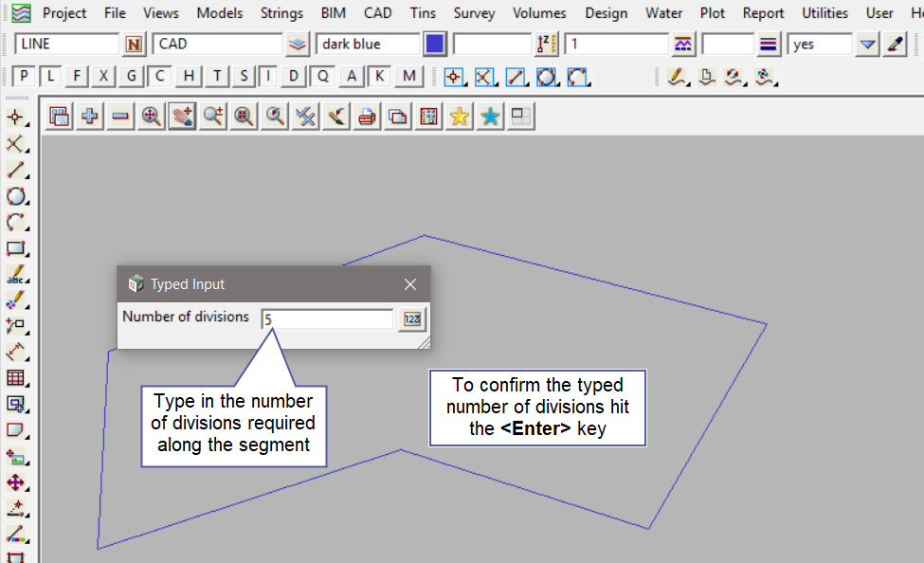Toggle the X snap button
Viewport: 924px width, 563px height.
click(103, 76)
